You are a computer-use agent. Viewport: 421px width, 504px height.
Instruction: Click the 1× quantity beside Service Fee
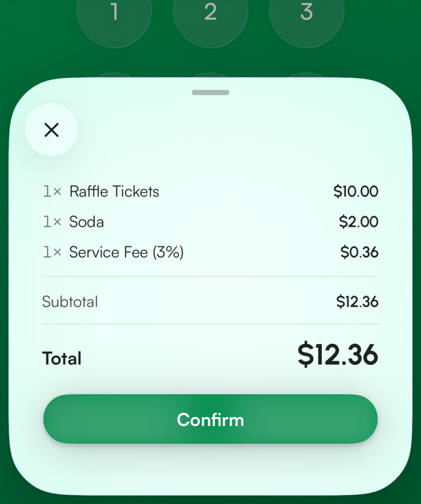click(x=52, y=252)
